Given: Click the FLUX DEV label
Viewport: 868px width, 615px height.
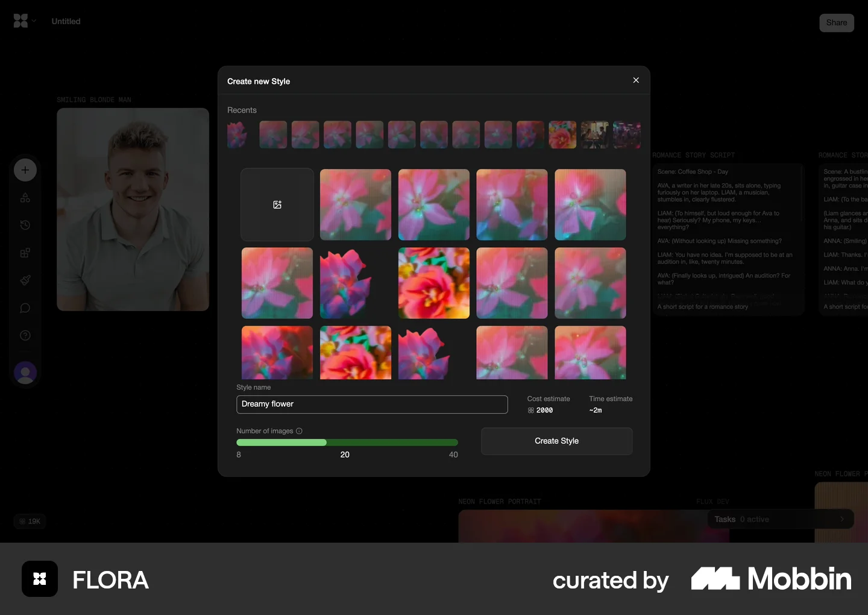Looking at the screenshot, I should tap(712, 502).
